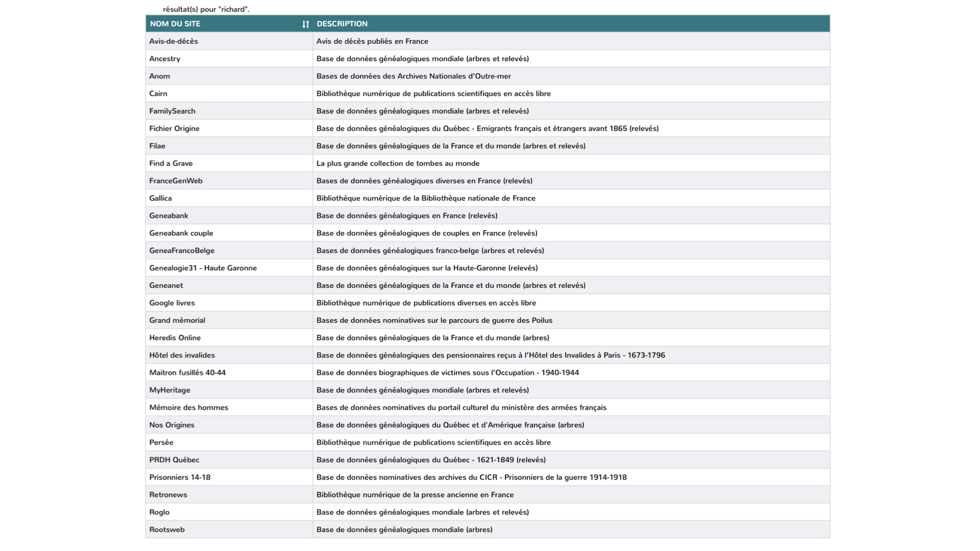Click description about Archives Nationales d'Outre-mer
Image resolution: width=980 pixels, height=551 pixels.
click(x=413, y=76)
